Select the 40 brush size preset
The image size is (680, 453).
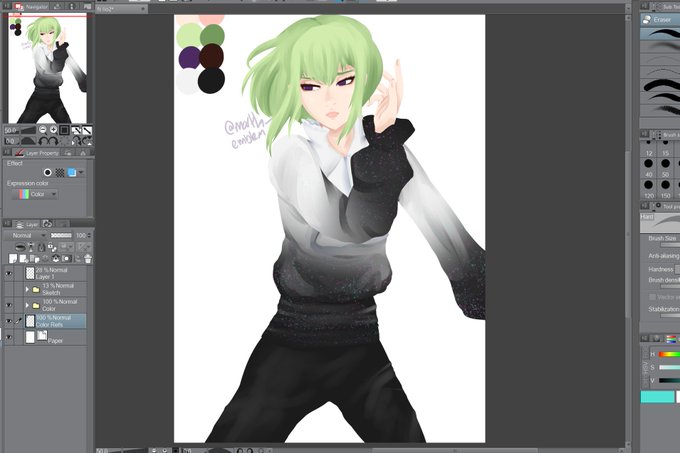point(648,167)
